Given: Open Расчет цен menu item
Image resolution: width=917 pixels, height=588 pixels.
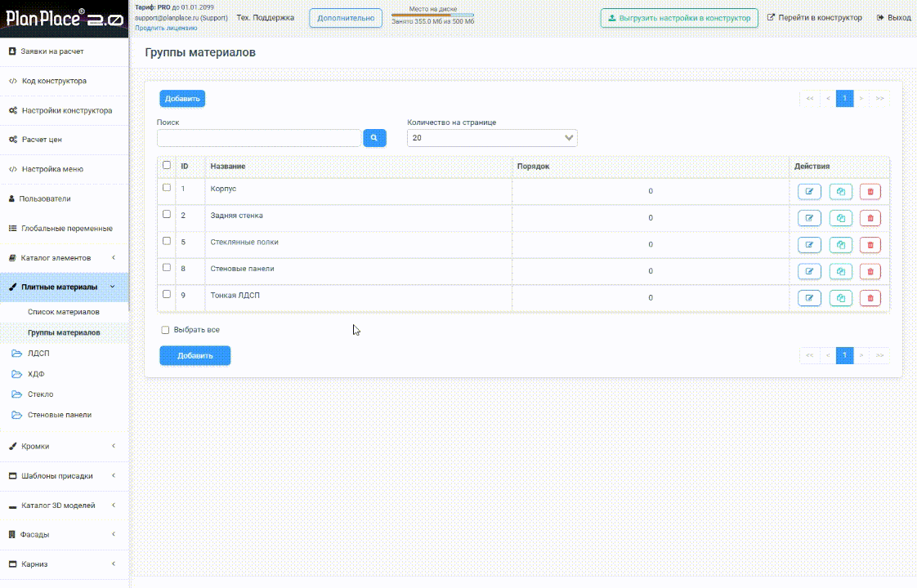Looking at the screenshot, I should (64, 140).
